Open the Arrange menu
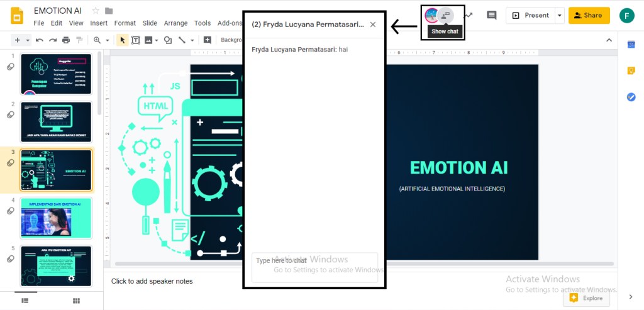 (175, 23)
